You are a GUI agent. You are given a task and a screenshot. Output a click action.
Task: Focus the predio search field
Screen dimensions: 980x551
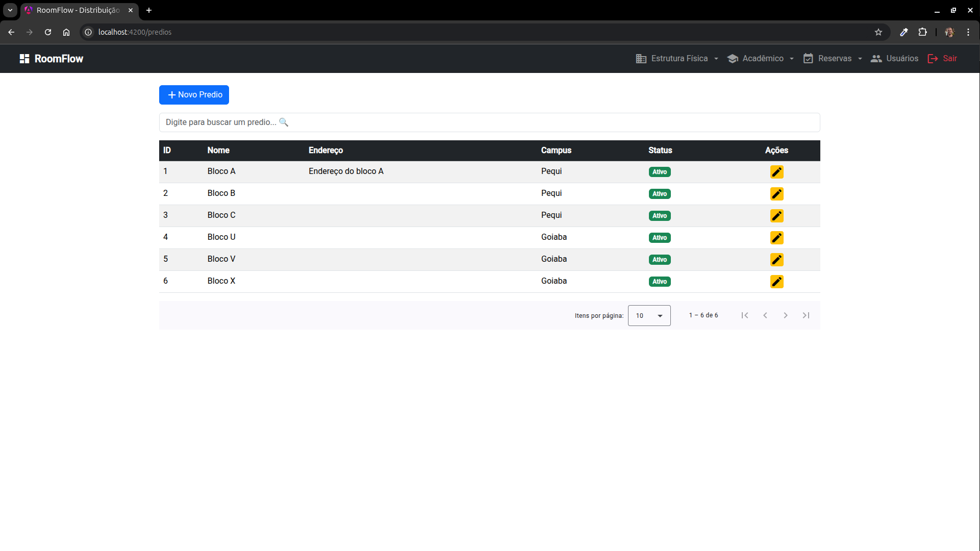(489, 122)
